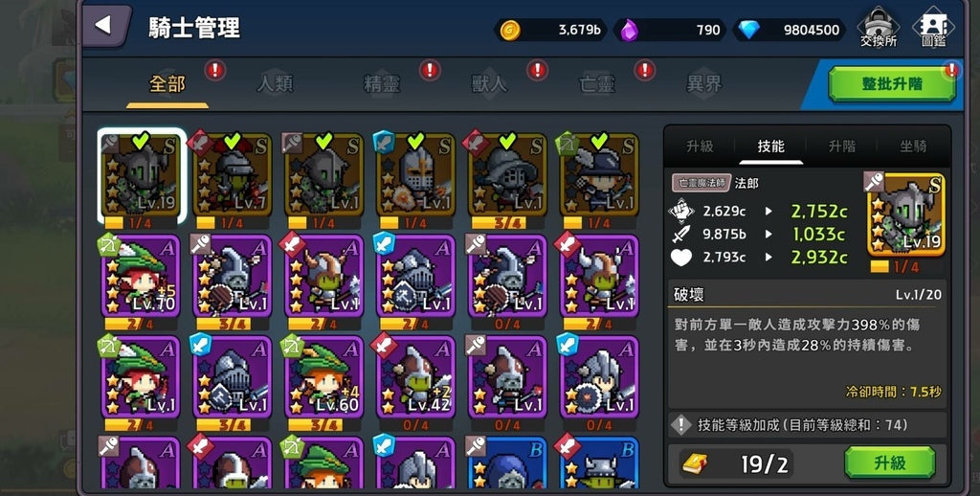
Task: Open the 坐騎 mount tab
Action: point(913,147)
